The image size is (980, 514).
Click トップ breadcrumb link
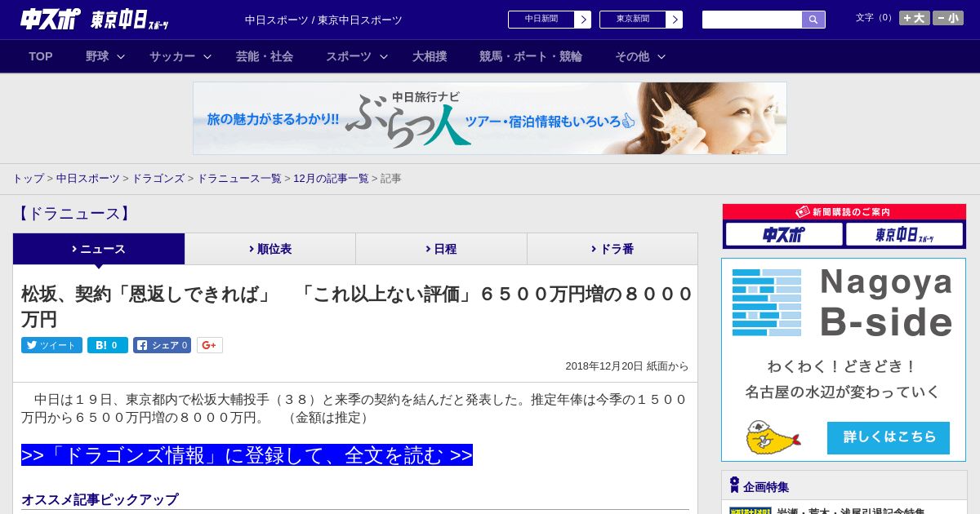point(28,179)
